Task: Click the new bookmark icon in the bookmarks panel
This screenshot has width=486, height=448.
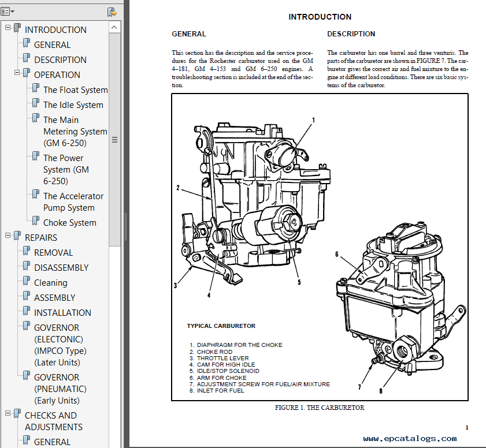Action: [112, 12]
